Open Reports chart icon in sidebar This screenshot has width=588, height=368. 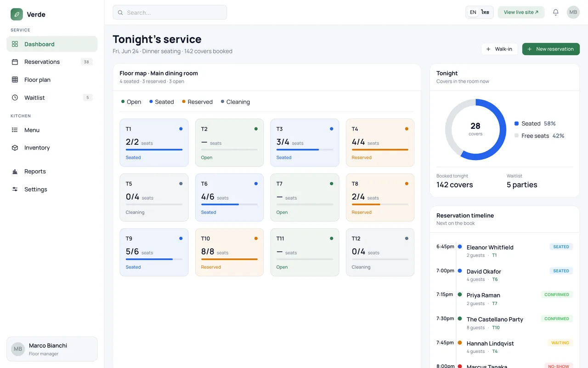(15, 172)
